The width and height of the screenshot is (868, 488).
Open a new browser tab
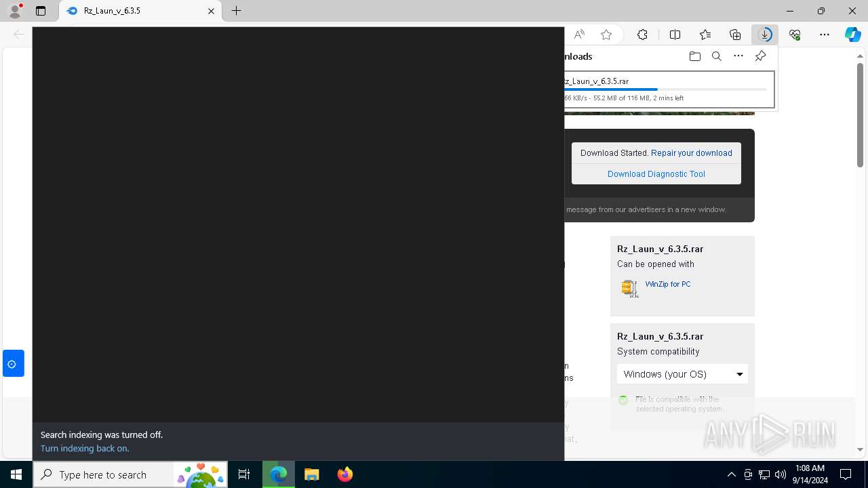(237, 11)
